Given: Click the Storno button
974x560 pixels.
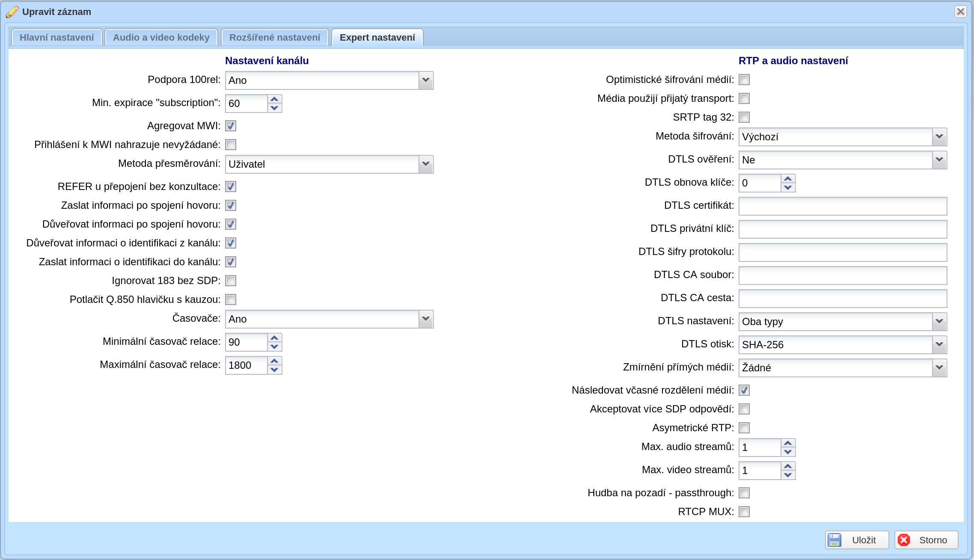Looking at the screenshot, I should pyautogui.click(x=926, y=540).
